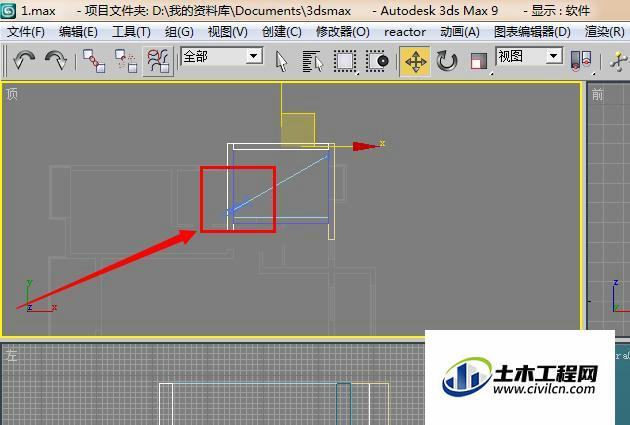Screen dimensions: 630x425
Task: Open the 渲染(R) menu
Action: pyautogui.click(x=604, y=32)
